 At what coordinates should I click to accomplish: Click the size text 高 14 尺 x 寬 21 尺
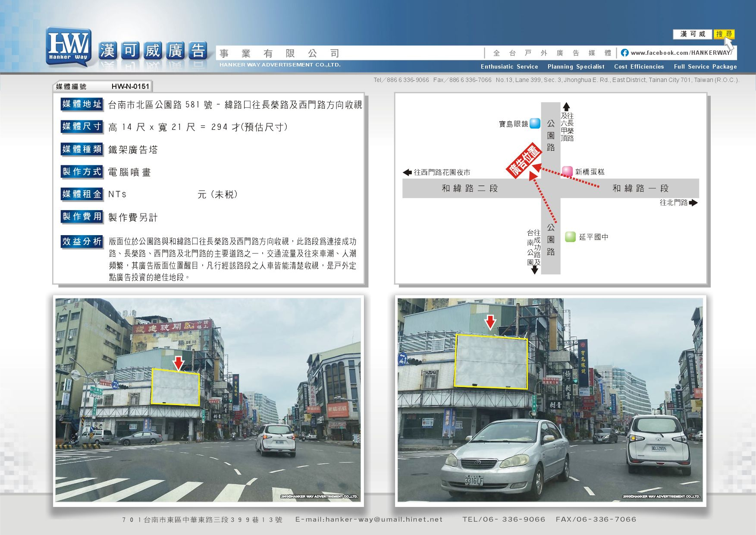coord(152,127)
